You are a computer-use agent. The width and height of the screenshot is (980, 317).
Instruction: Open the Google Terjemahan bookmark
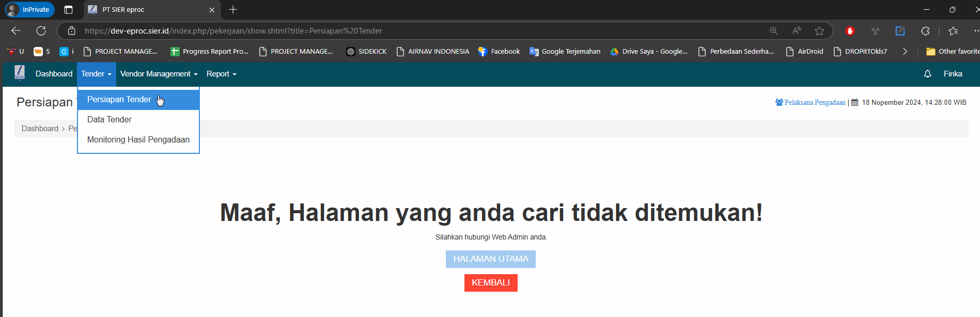coord(565,52)
